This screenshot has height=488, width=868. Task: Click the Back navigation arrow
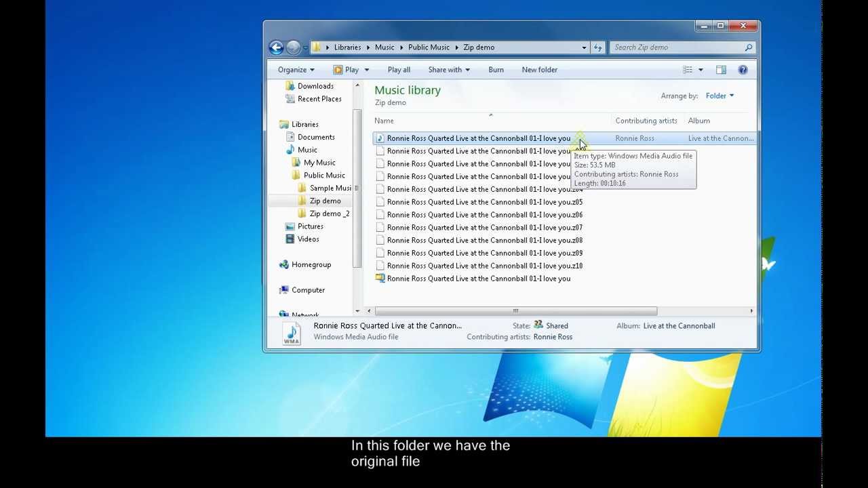(x=276, y=47)
